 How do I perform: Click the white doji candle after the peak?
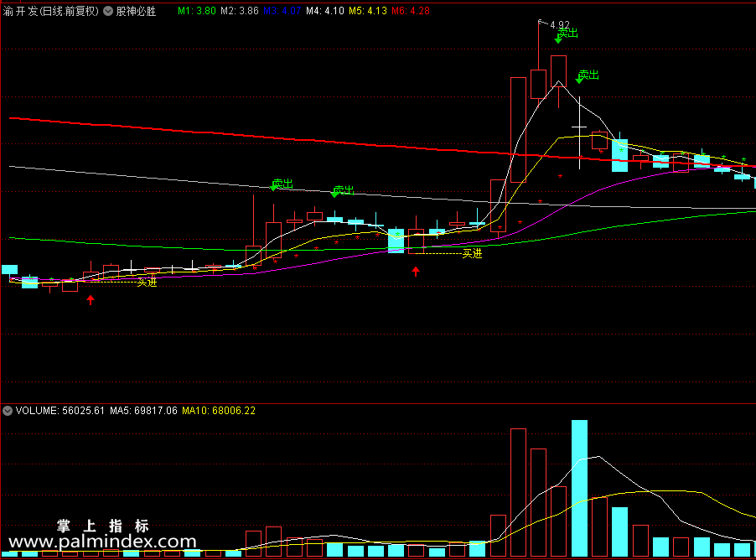click(579, 133)
